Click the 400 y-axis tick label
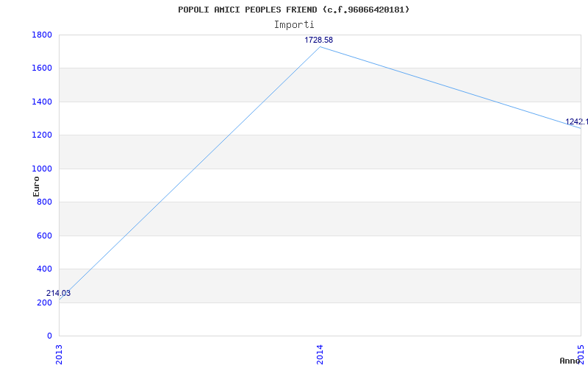 pyautogui.click(x=44, y=269)
